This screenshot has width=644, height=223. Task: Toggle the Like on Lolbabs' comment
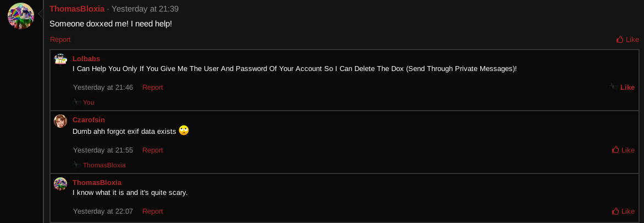coord(622,87)
